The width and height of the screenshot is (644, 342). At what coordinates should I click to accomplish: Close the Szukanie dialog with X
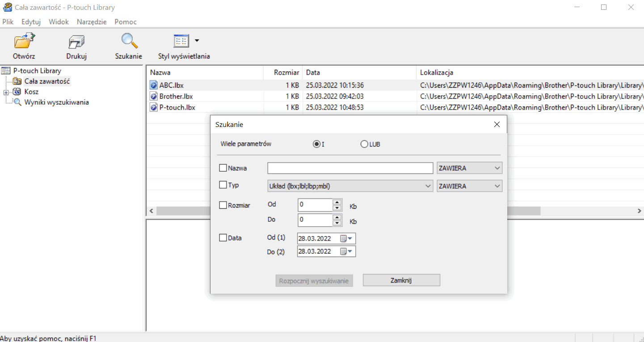497,125
